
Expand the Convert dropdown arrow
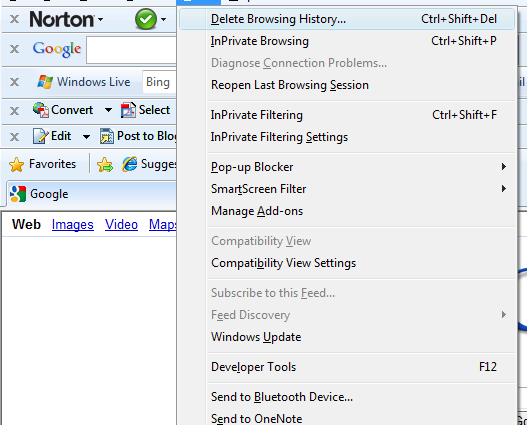click(x=108, y=110)
